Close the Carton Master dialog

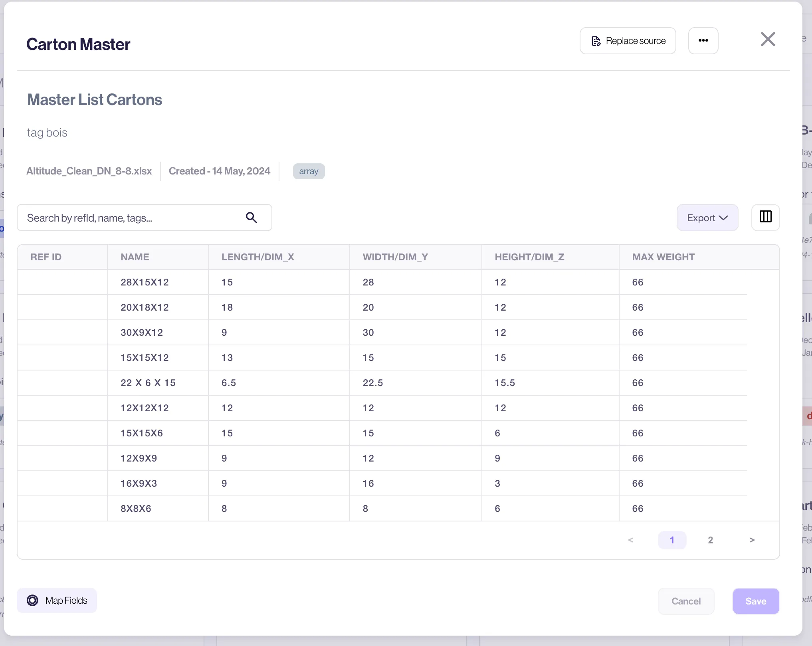[x=768, y=40]
